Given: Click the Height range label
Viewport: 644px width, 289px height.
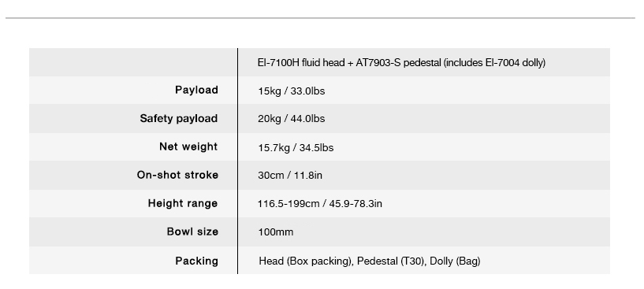Looking at the screenshot, I should [x=183, y=203].
